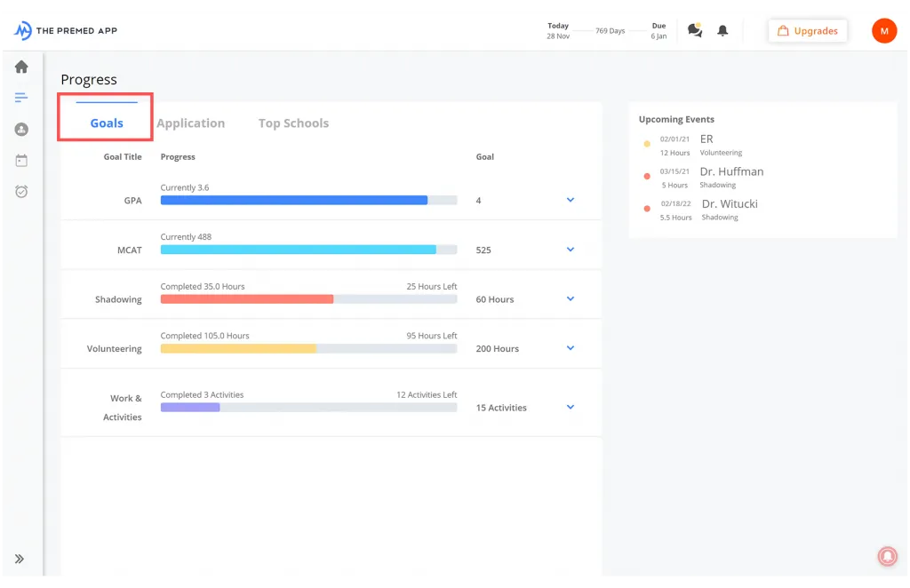Open the calendar icon in sidebar
Image resolution: width=910 pixels, height=588 pixels.
(21, 161)
